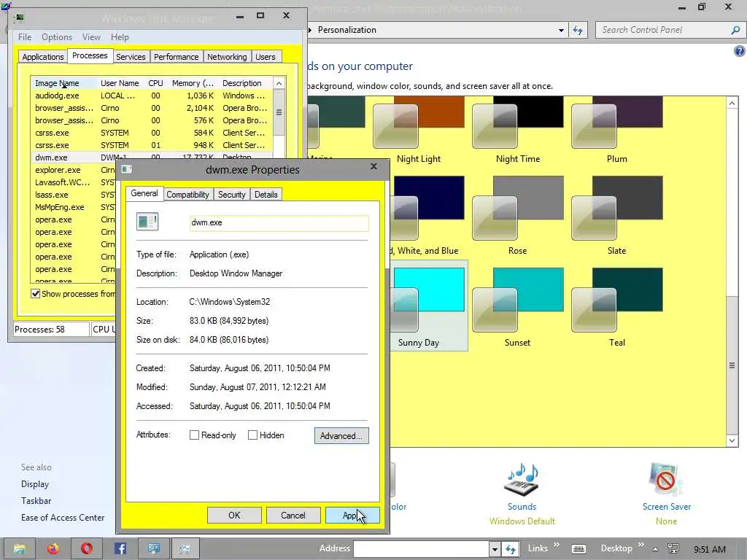The height and width of the screenshot is (560, 747).
Task: Switch to the Applications tab
Action: [x=43, y=57]
